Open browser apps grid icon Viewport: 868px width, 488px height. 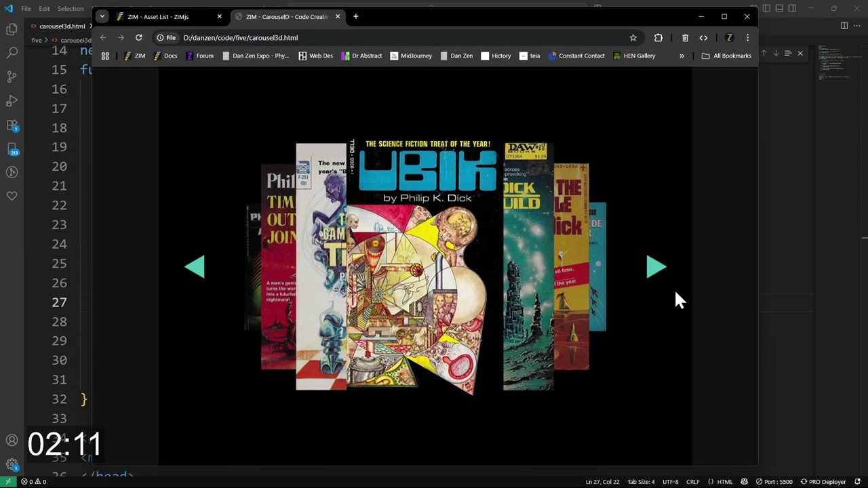(105, 56)
